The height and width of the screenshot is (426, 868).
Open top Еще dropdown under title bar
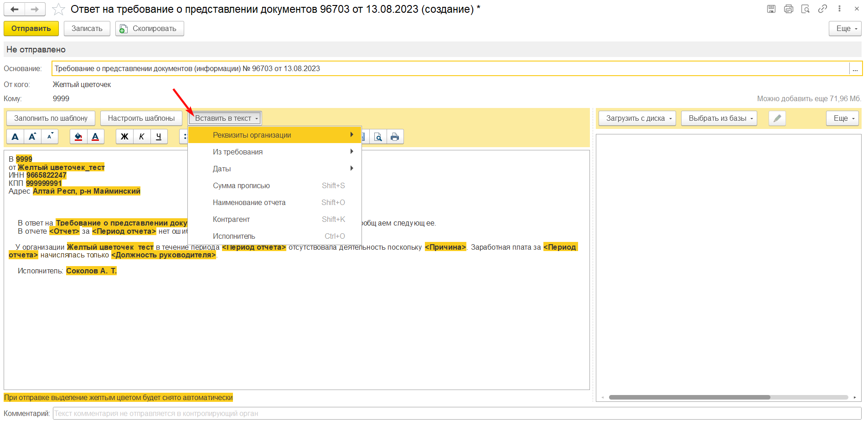pyautogui.click(x=845, y=28)
